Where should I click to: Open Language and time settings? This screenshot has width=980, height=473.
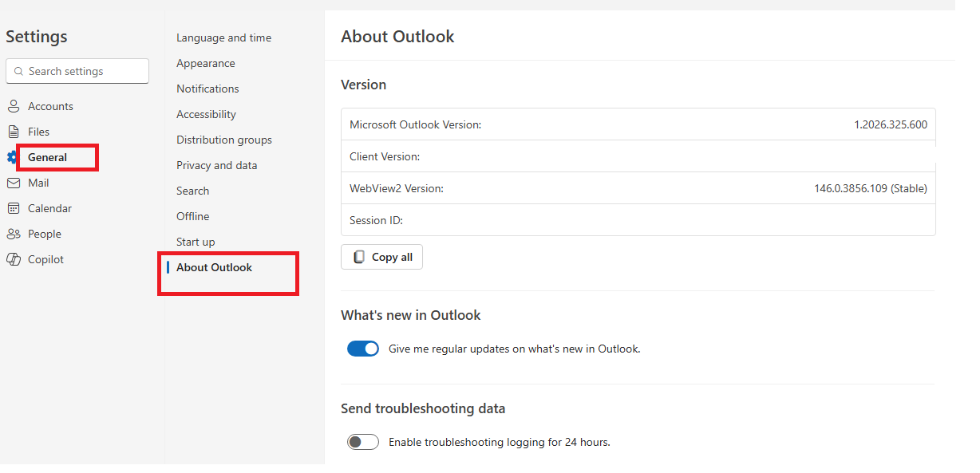[223, 37]
